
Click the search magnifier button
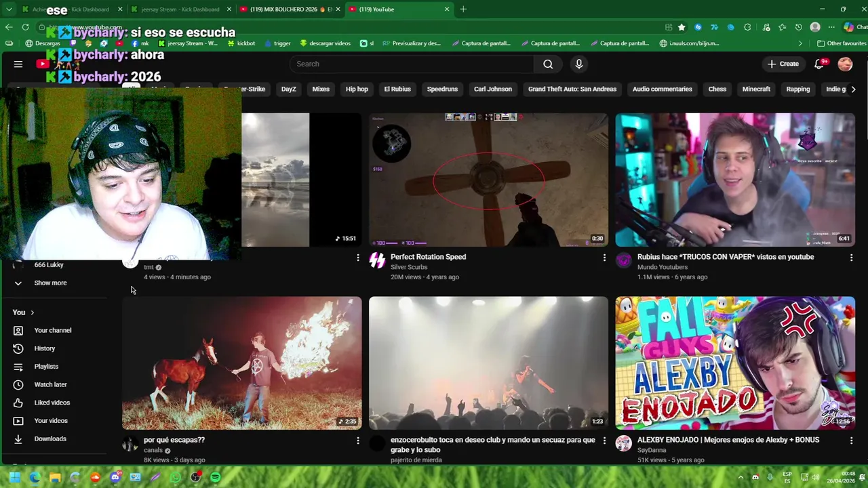coord(548,64)
